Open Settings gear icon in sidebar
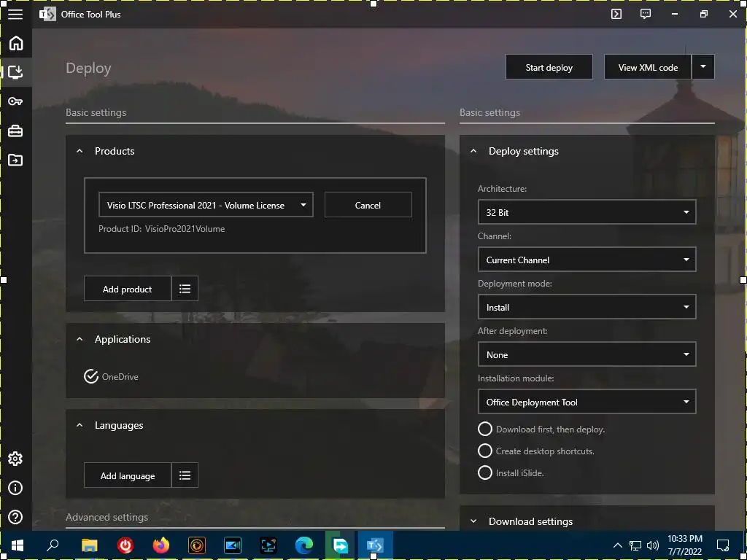 pos(15,459)
